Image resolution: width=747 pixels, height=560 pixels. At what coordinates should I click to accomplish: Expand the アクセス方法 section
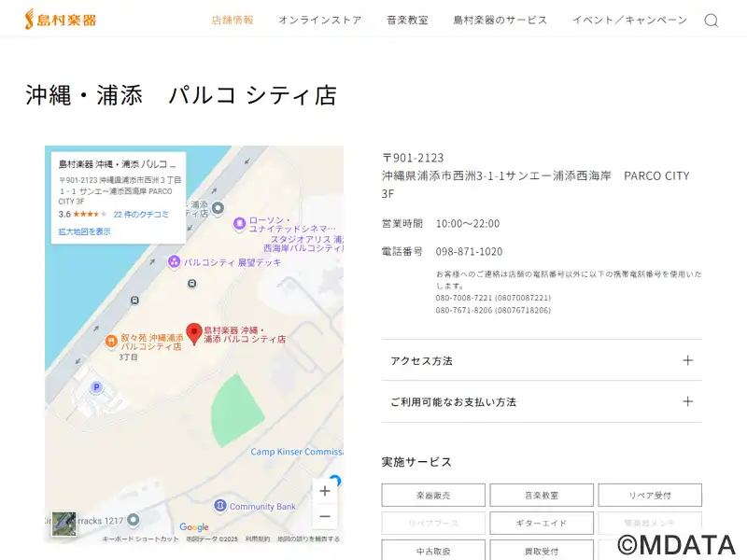pos(542,360)
